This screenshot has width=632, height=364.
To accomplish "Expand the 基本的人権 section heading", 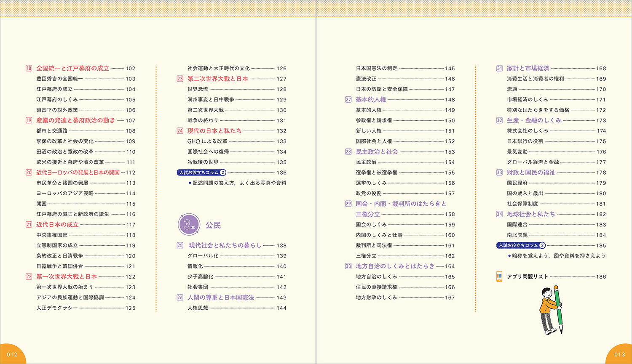I will coord(370,100).
